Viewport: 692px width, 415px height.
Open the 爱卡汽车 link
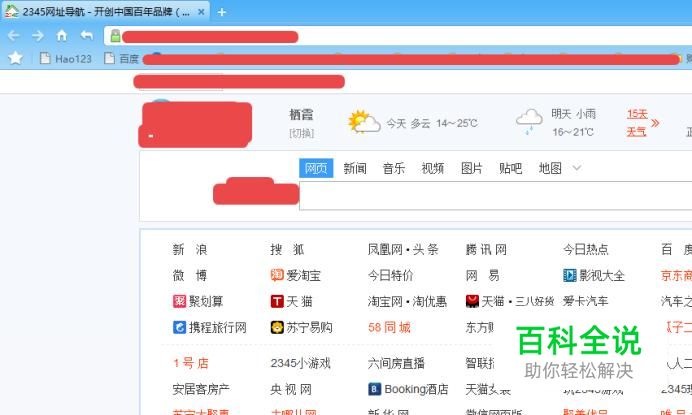point(585,302)
